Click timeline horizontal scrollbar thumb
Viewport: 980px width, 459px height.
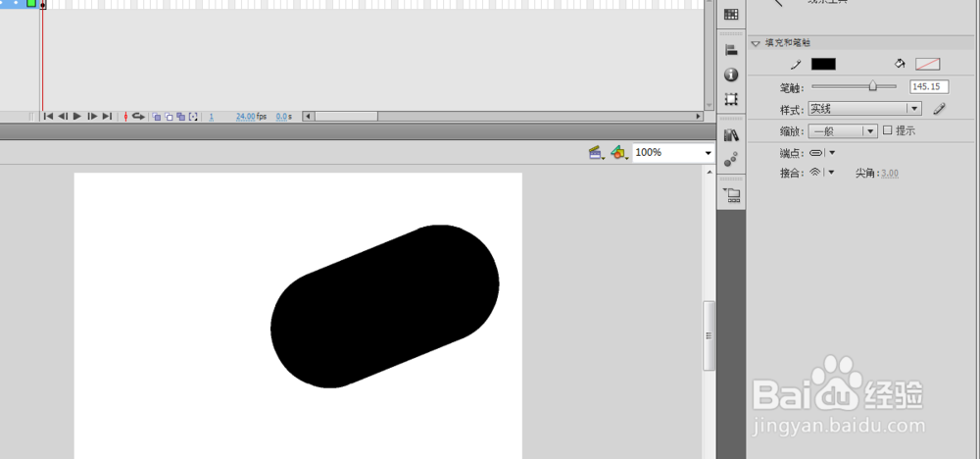pos(346,117)
